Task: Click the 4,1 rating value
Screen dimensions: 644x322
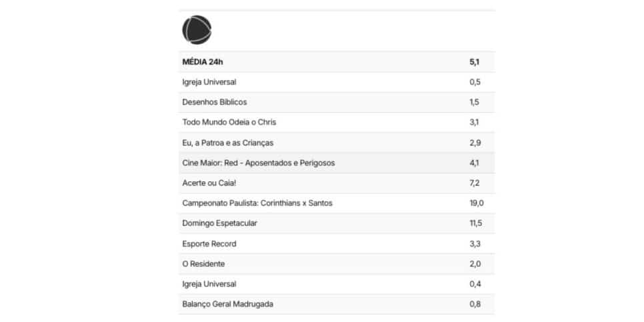Action: [x=474, y=163]
